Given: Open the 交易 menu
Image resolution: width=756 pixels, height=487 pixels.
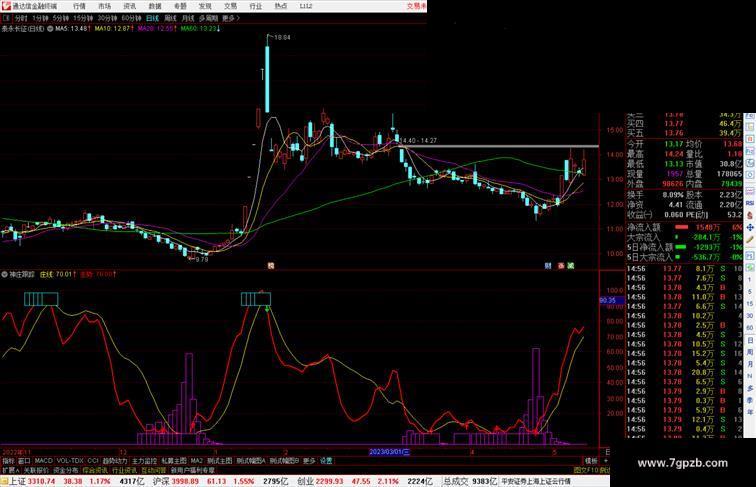Looking at the screenshot, I should (230, 6).
